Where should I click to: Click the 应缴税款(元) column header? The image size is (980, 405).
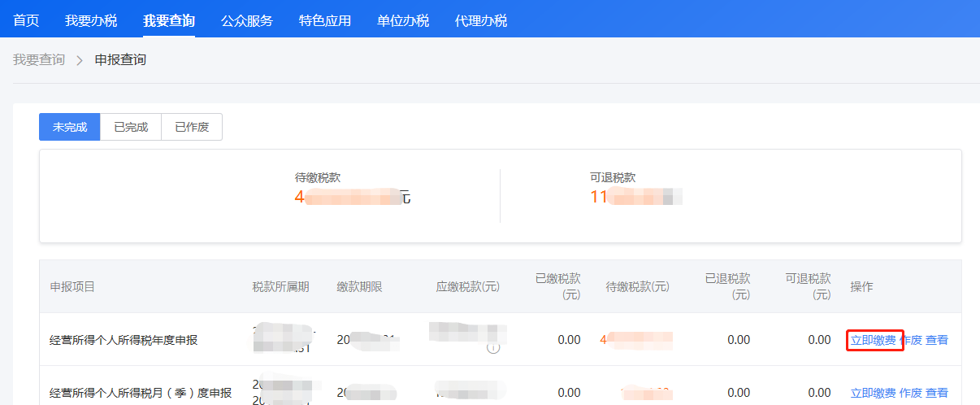[467, 286]
